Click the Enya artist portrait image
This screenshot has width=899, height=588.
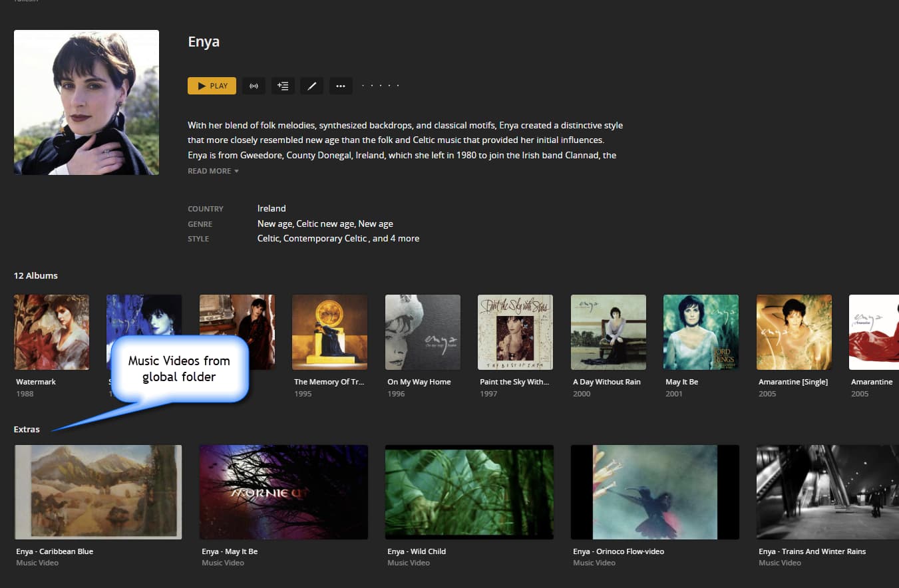87,102
